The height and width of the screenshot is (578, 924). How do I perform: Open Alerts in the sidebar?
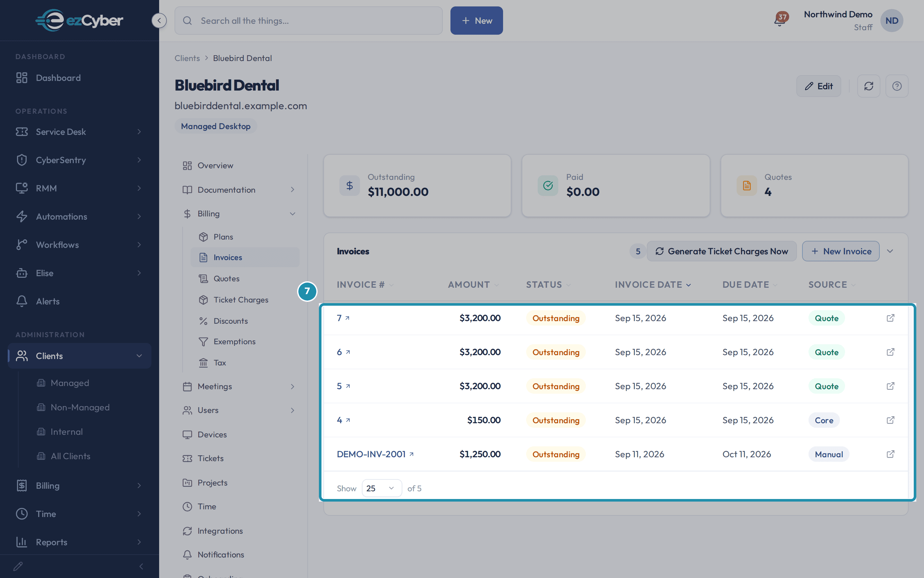[x=80, y=301]
